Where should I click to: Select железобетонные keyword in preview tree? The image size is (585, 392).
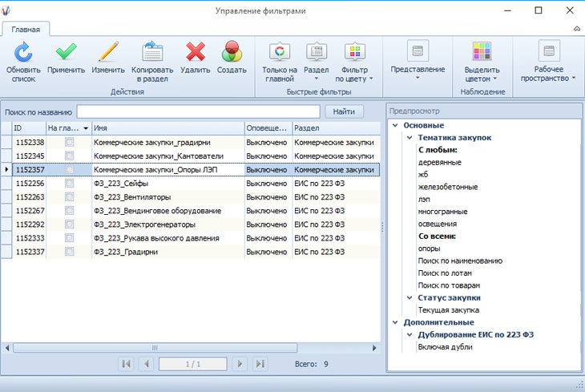448,187
